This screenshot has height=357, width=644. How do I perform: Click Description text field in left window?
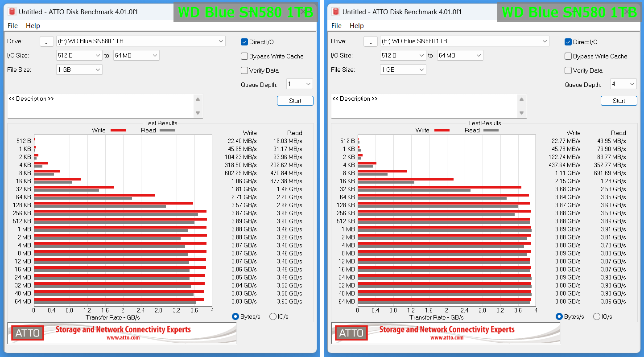click(100, 106)
